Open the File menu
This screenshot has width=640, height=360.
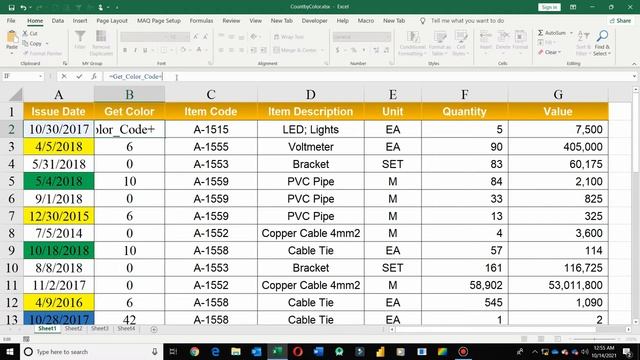pyautogui.click(x=11, y=20)
